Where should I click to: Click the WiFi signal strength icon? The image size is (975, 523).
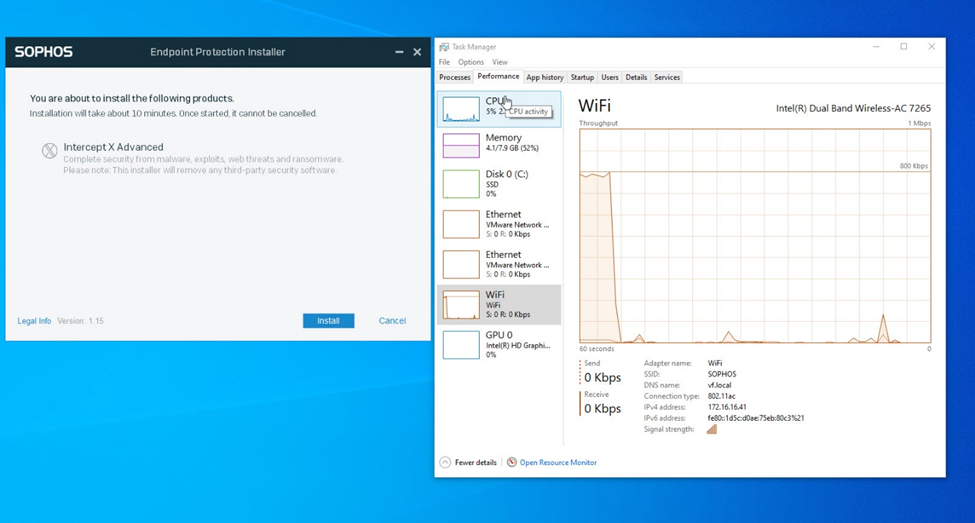tap(712, 429)
